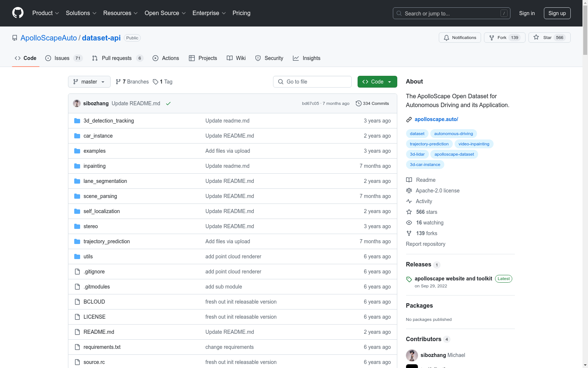Open the ApolloScapeAuto owner link
This screenshot has width=588, height=368.
pyautogui.click(x=49, y=38)
